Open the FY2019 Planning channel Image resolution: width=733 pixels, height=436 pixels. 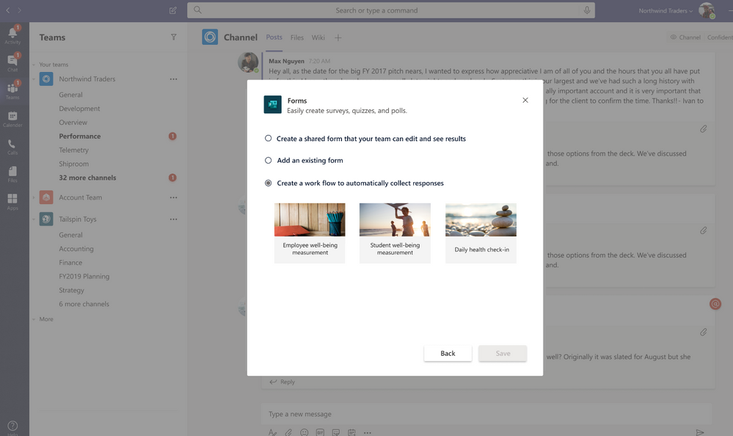(84, 276)
